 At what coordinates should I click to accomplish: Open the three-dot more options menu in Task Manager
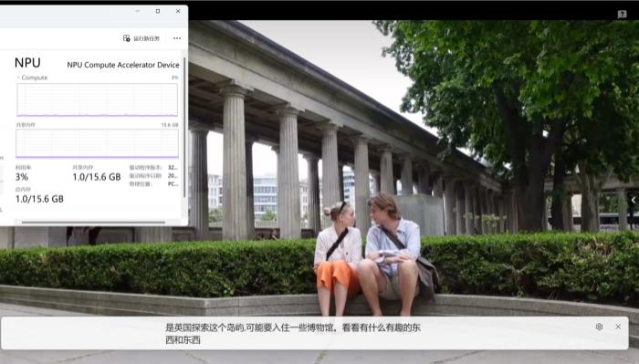(x=177, y=38)
